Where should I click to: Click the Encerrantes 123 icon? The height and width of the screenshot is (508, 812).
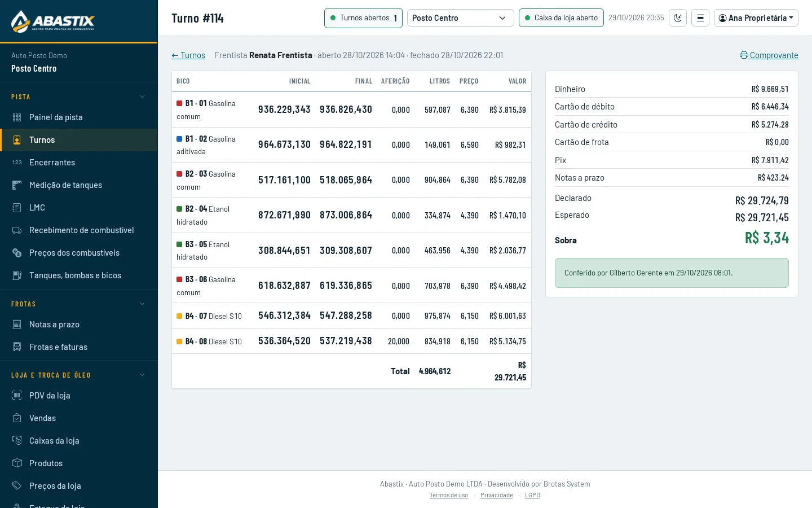[x=17, y=163]
